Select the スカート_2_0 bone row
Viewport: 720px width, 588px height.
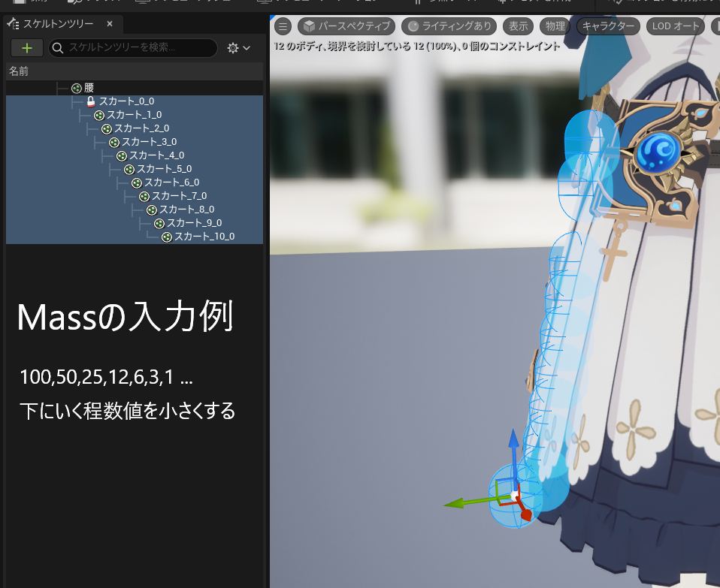[x=134, y=128]
